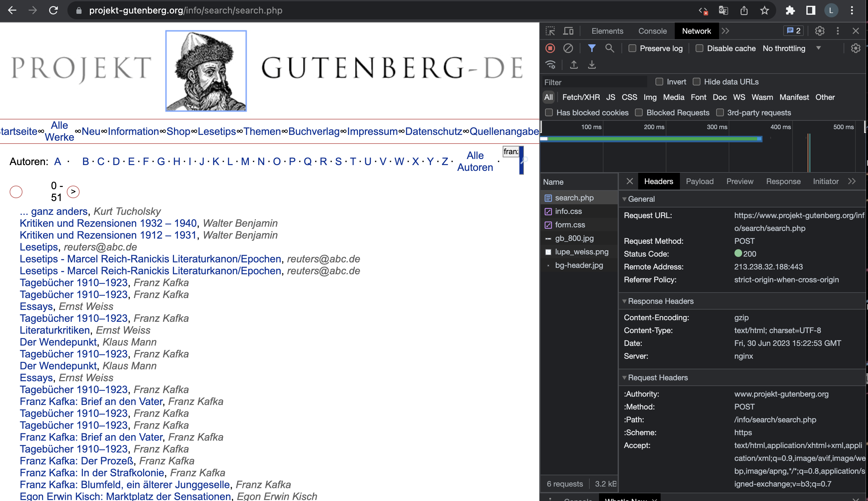Screen dimensions: 868x501
Task: Open the DevTools three-dot customize menu
Action: (x=838, y=31)
